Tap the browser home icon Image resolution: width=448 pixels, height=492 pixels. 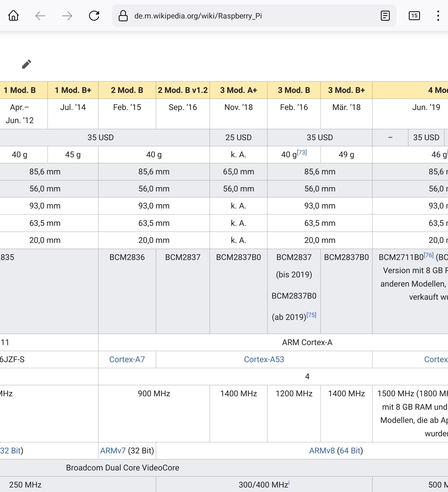13,16
